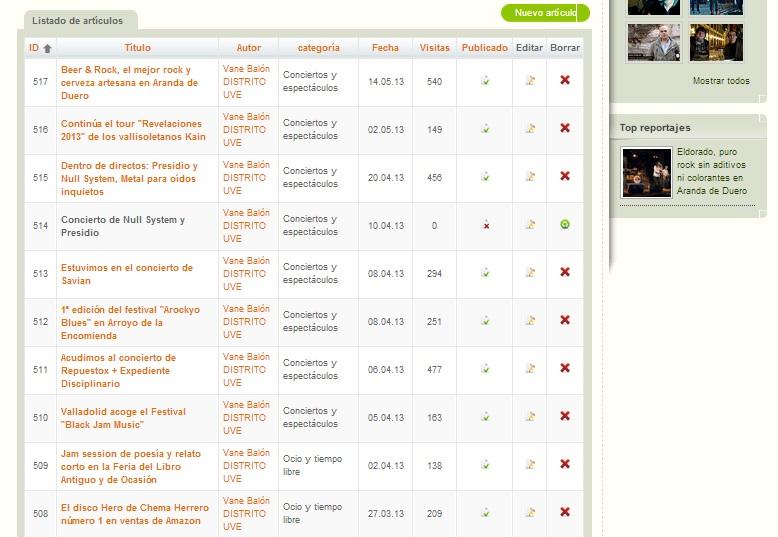Edit article 513 pencil icon
Image resolution: width=778 pixels, height=537 pixels.
[x=530, y=272]
